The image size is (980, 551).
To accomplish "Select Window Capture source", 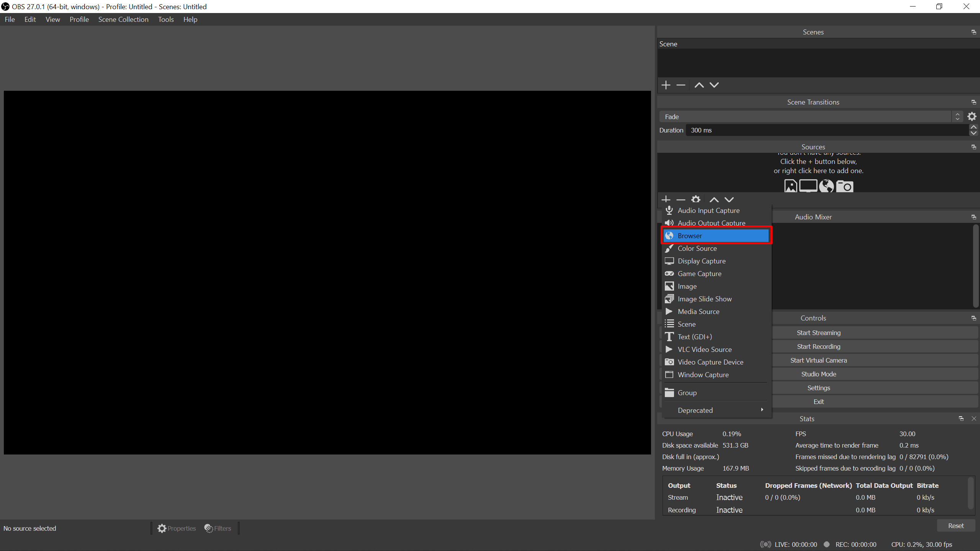I will (716, 374).
